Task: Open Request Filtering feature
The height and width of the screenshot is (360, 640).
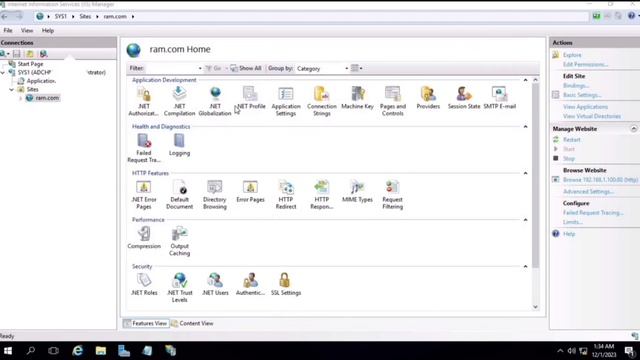Action: pos(393,195)
